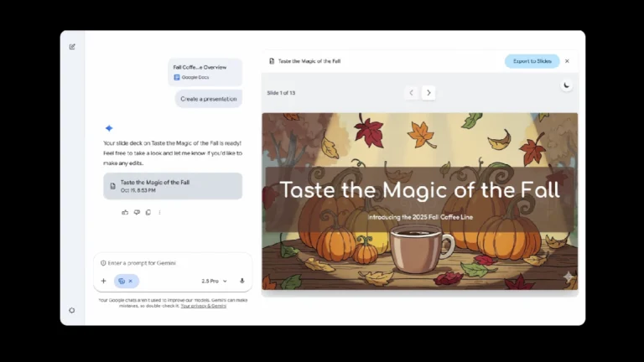Open the Fall Coffee Overview Google Docs attachment

[205, 72]
